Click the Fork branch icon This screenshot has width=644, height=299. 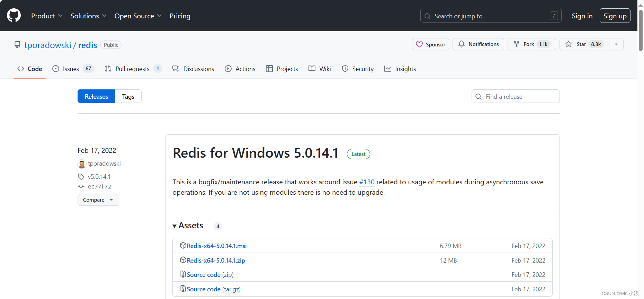(517, 44)
